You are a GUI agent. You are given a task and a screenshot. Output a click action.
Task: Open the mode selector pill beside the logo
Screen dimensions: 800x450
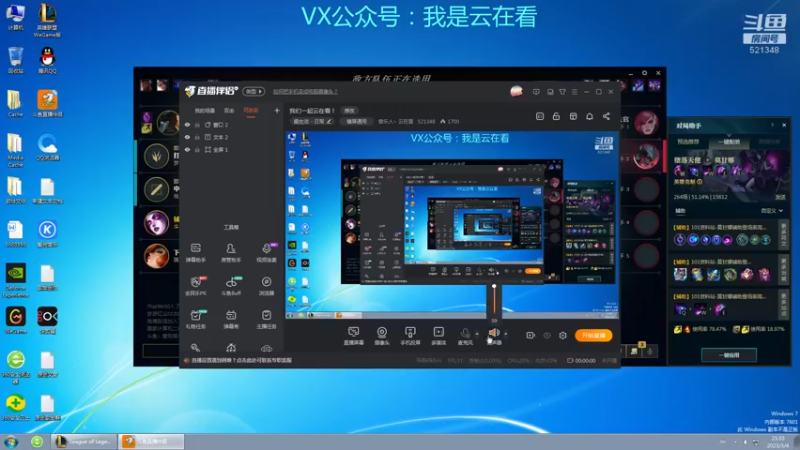coord(254,91)
